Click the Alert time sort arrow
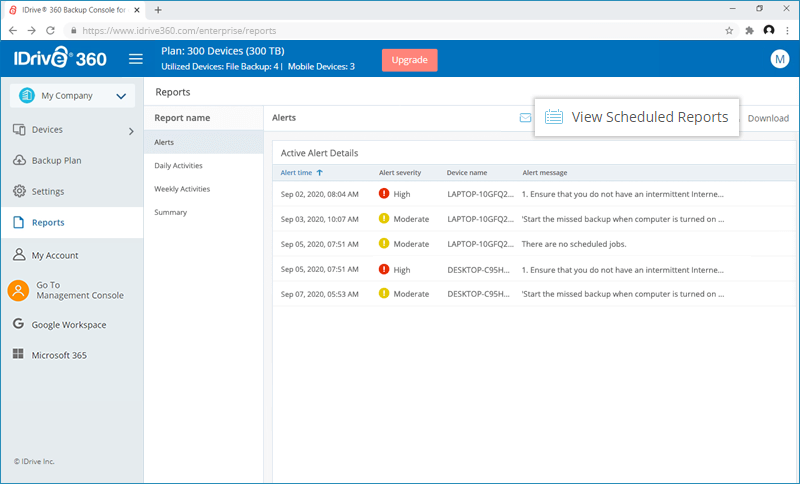The width and height of the screenshot is (800, 484). [319, 173]
